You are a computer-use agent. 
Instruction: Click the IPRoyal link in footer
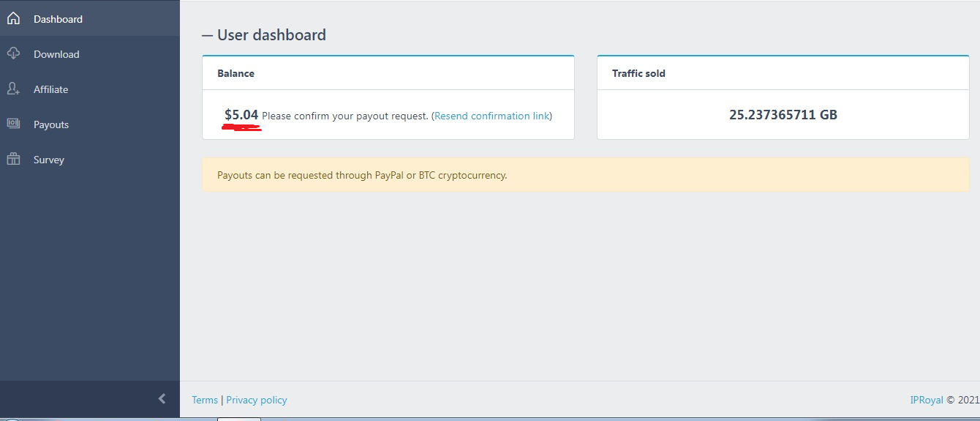pyautogui.click(x=927, y=400)
